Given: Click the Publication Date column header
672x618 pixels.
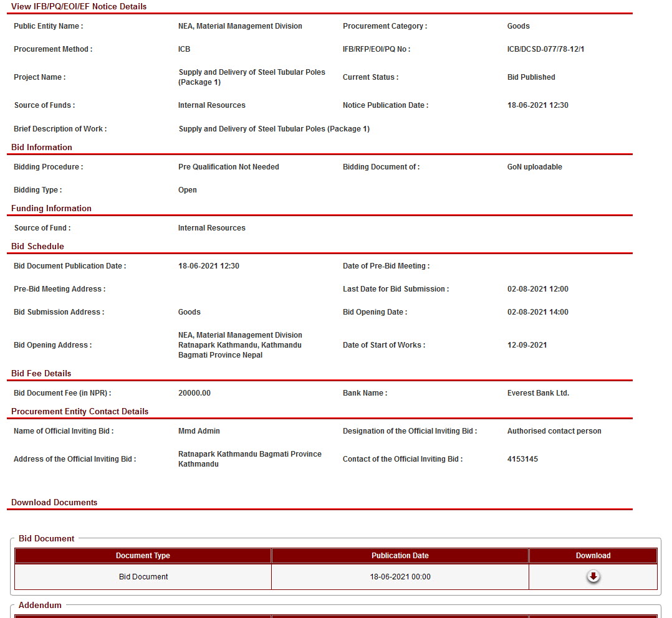Looking at the screenshot, I should pos(400,556).
